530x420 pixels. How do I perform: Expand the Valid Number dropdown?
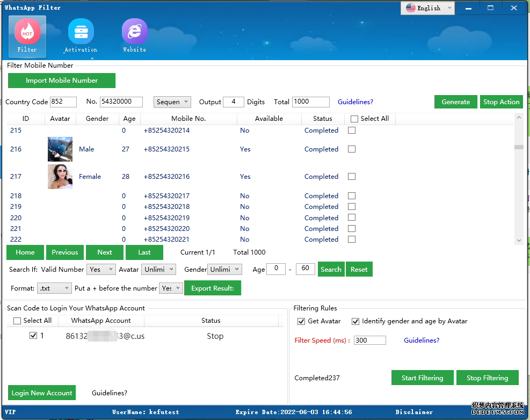click(x=101, y=270)
